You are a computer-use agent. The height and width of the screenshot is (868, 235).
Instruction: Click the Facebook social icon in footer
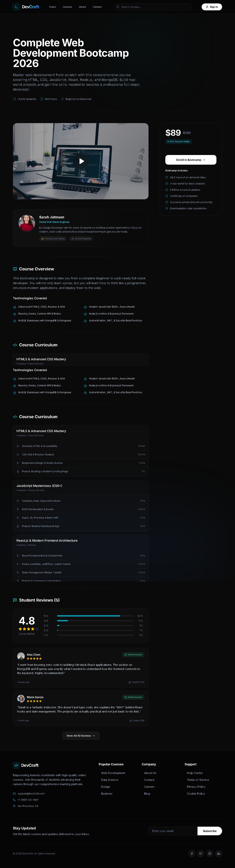(x=192, y=853)
